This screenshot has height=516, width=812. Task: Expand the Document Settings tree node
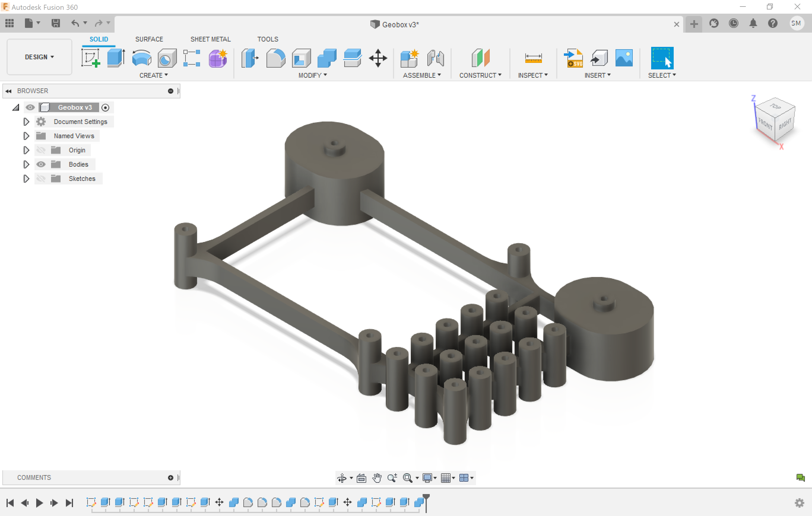point(26,122)
